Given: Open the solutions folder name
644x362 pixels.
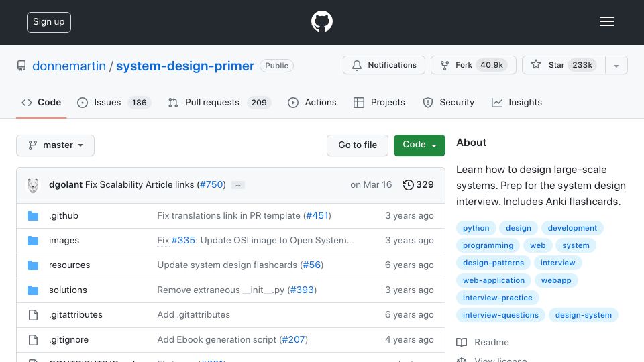Looking at the screenshot, I should pos(68,290).
